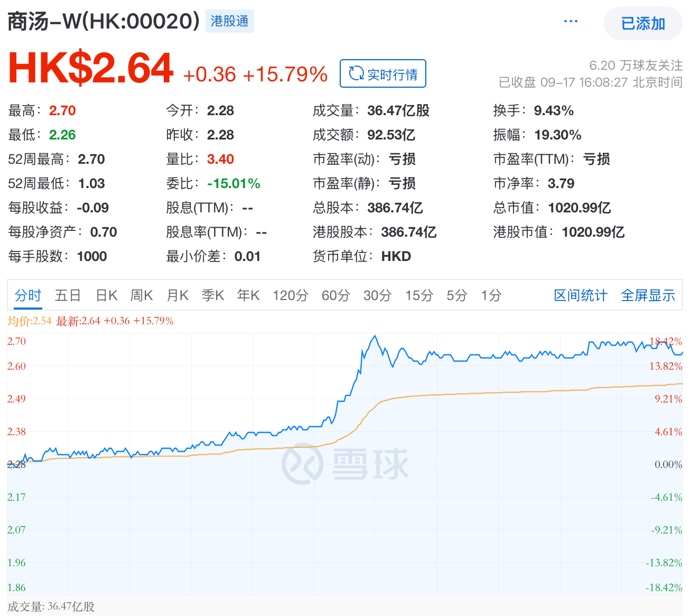
Task: Click the stock title 商汤-W(HK:00020)
Action: click(104, 22)
